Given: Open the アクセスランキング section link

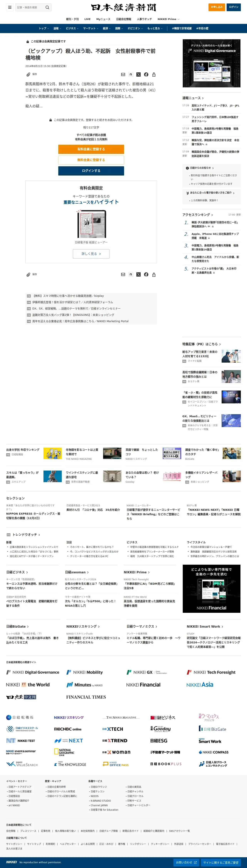Looking at the screenshot, I should click(x=198, y=215).
